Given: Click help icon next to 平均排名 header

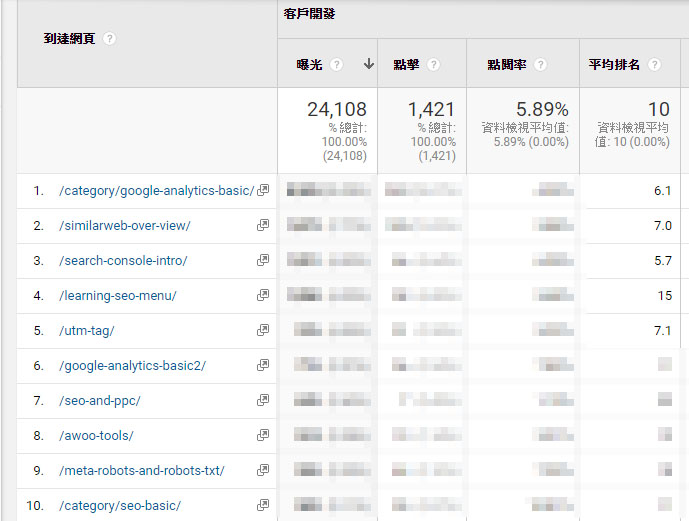Looking at the screenshot, I should tap(654, 65).
